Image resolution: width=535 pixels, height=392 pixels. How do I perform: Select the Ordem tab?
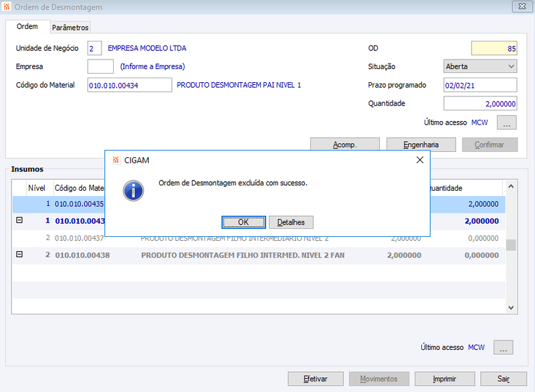[27, 26]
